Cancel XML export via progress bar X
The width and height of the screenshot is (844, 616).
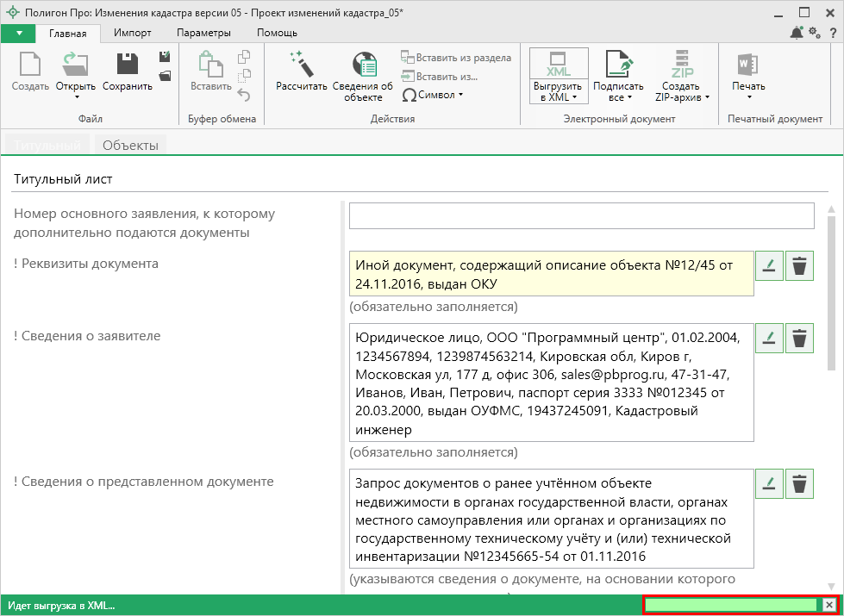(828, 605)
